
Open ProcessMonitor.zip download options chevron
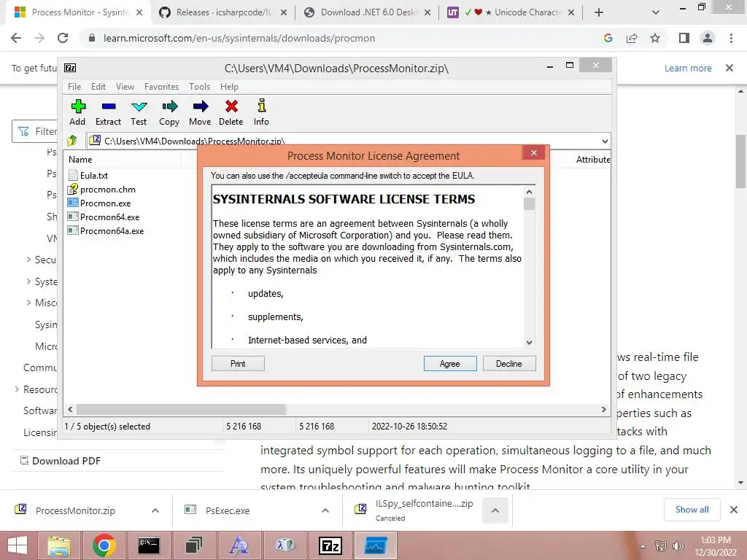[155, 510]
